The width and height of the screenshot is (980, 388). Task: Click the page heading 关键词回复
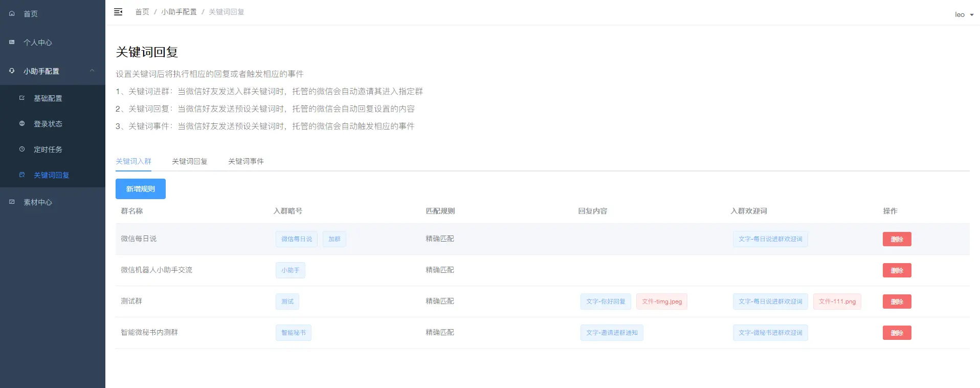[147, 52]
